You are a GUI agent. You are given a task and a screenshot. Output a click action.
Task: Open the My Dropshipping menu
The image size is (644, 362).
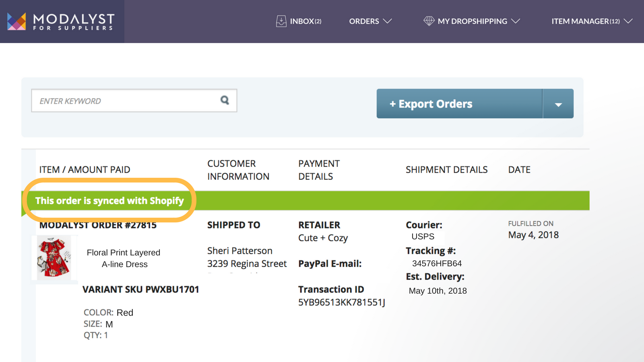pyautogui.click(x=472, y=21)
